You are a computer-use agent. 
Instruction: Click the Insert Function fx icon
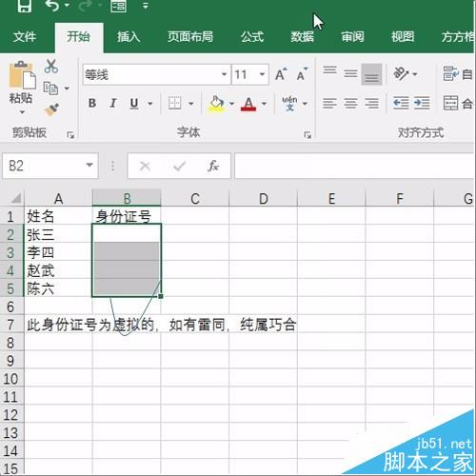pyautogui.click(x=213, y=166)
